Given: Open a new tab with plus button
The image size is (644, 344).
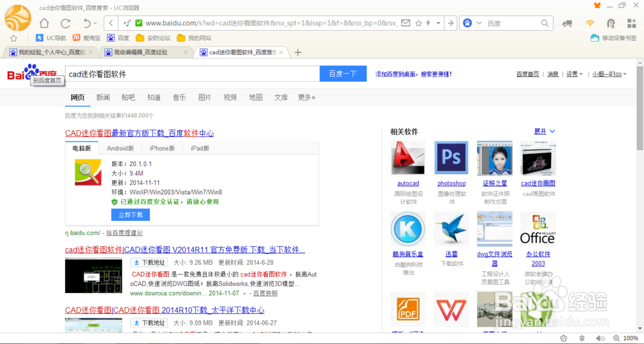Looking at the screenshot, I should tap(298, 53).
